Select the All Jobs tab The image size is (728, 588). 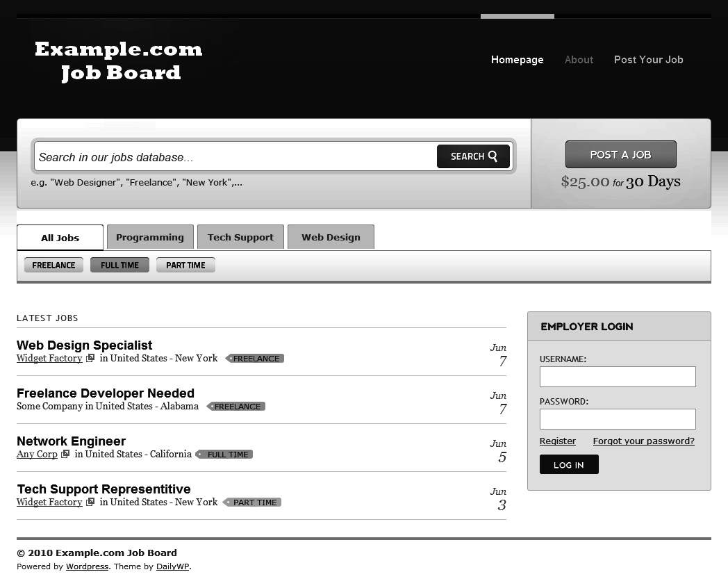(60, 238)
